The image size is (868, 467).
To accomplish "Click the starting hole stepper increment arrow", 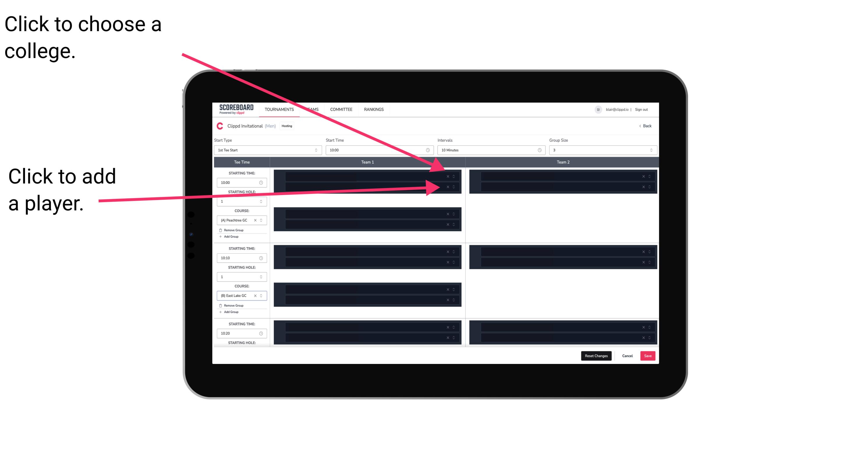I will [x=262, y=199].
